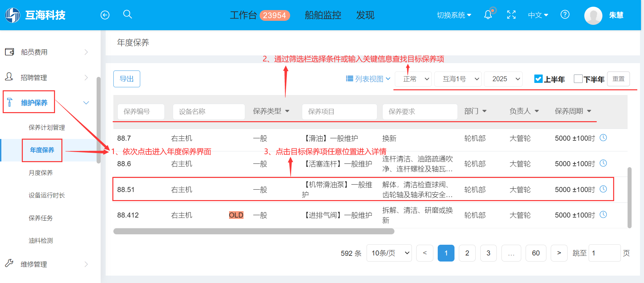The image size is (644, 283).
Task: Click the table vertical scrollbar
Action: point(630,198)
